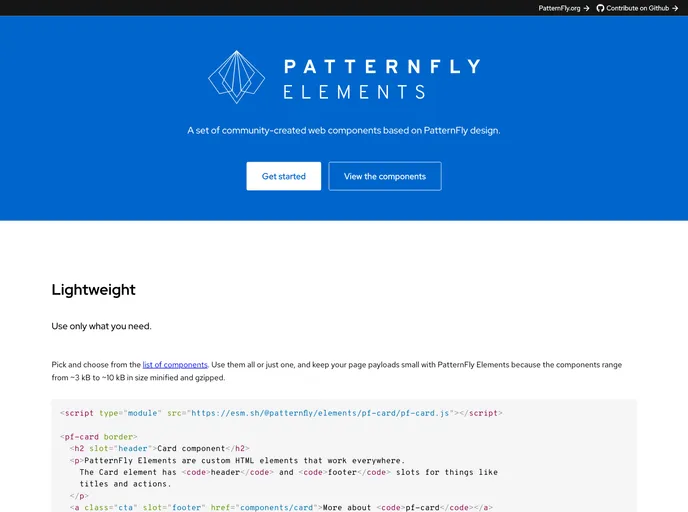The image size is (688, 512).
Task: Click the View the components button
Action: pyautogui.click(x=385, y=176)
